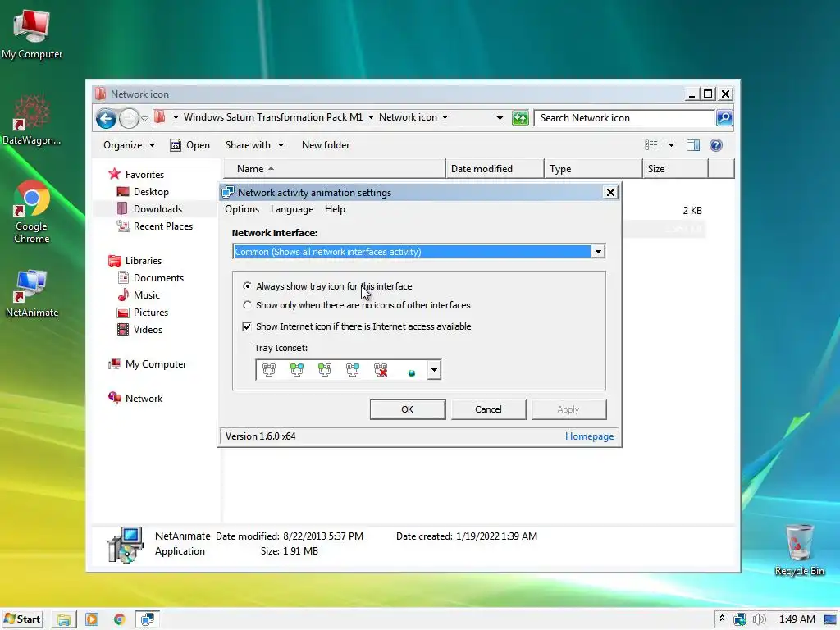Expand view options dropdown arrow

(671, 145)
